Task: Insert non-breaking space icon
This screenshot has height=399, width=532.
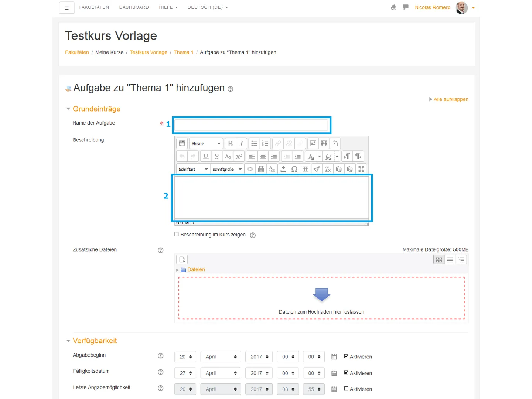Action: tap(283, 169)
